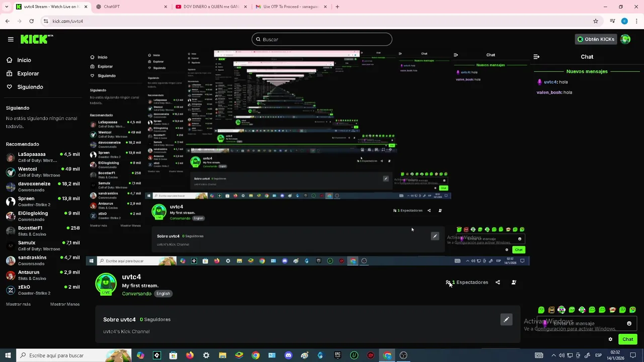The width and height of the screenshot is (644, 362).
Task: Go to Inicio in the sidebar
Action: point(19,60)
